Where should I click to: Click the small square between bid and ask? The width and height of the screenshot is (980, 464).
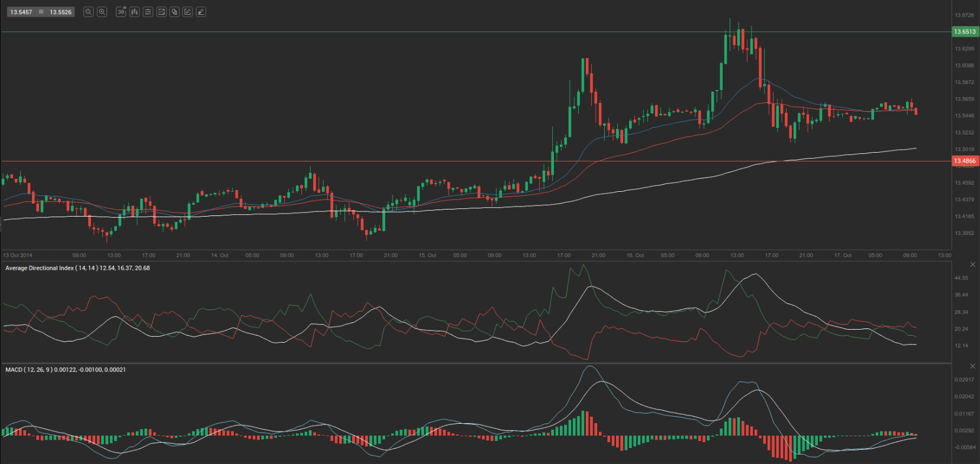pyautogui.click(x=41, y=12)
